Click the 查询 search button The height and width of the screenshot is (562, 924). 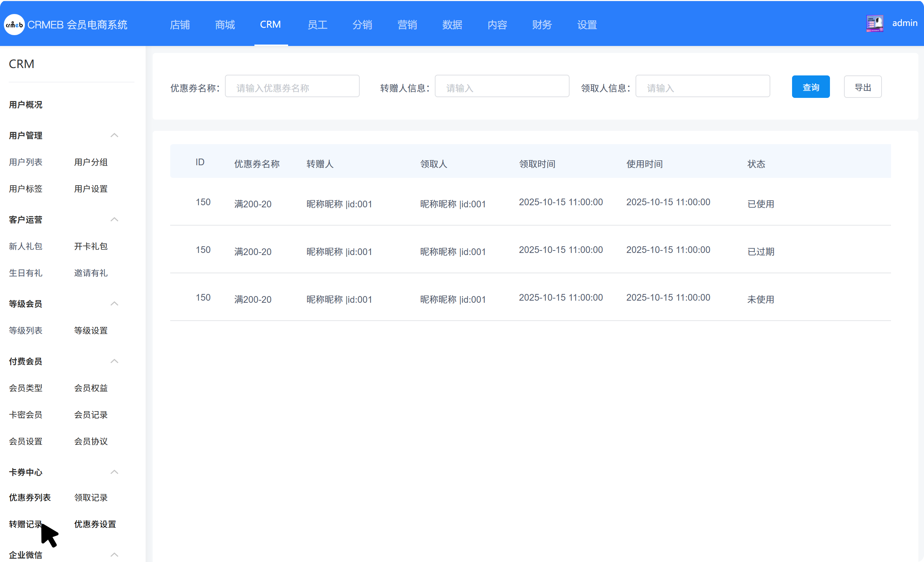pyautogui.click(x=811, y=87)
